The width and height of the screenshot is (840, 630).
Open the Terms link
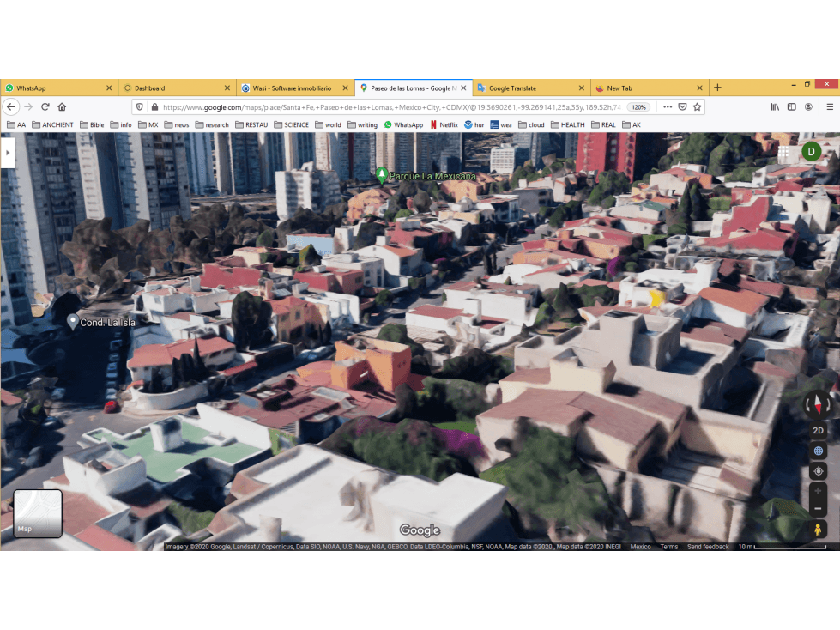pyautogui.click(x=668, y=547)
